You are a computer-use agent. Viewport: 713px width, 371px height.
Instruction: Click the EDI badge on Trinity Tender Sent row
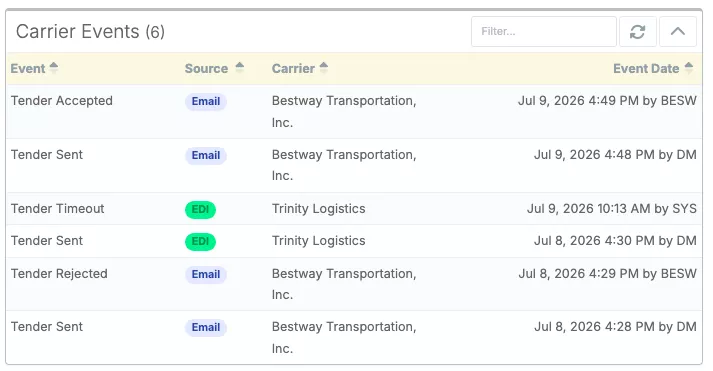click(x=201, y=241)
